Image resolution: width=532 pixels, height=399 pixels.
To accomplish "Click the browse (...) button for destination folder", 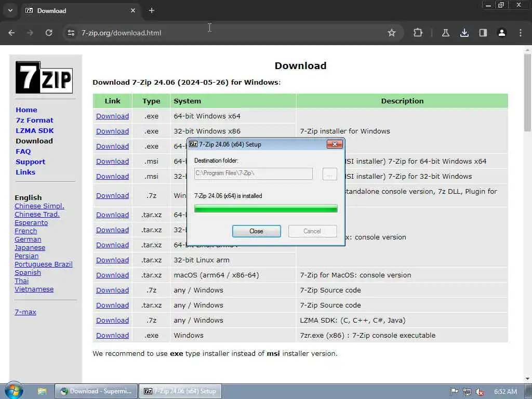I will pyautogui.click(x=329, y=174).
